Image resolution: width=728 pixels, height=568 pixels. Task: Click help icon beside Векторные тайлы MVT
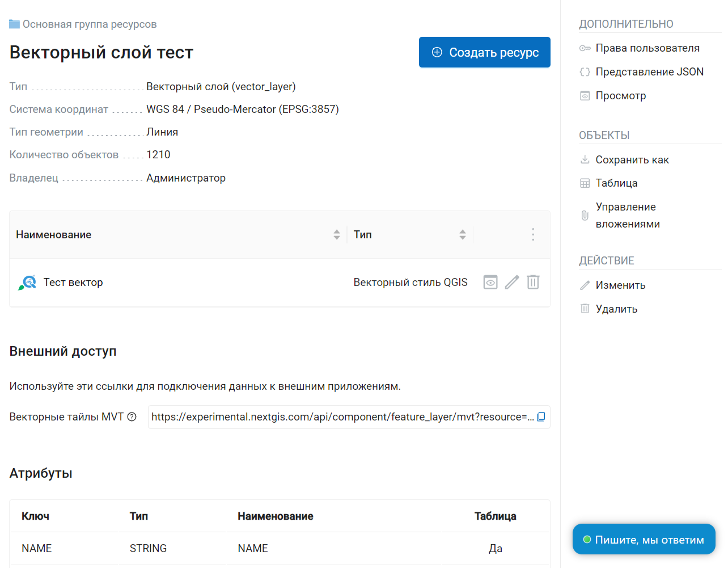pos(132,417)
